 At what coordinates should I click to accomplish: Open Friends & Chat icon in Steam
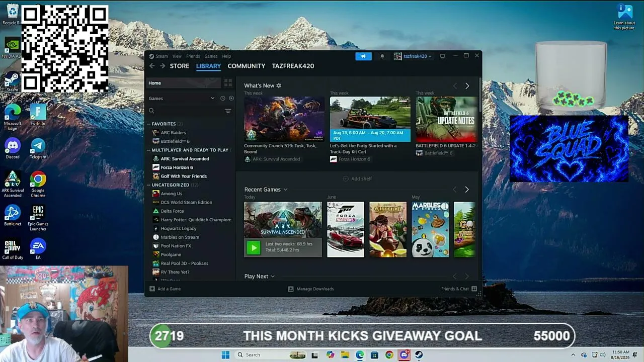pos(474,289)
